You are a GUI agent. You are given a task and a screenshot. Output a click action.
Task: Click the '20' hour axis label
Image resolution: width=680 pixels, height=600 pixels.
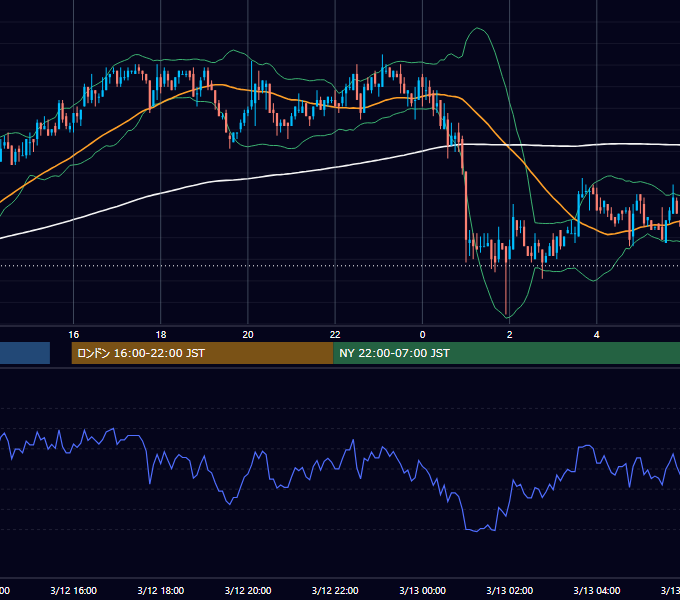pyautogui.click(x=248, y=335)
